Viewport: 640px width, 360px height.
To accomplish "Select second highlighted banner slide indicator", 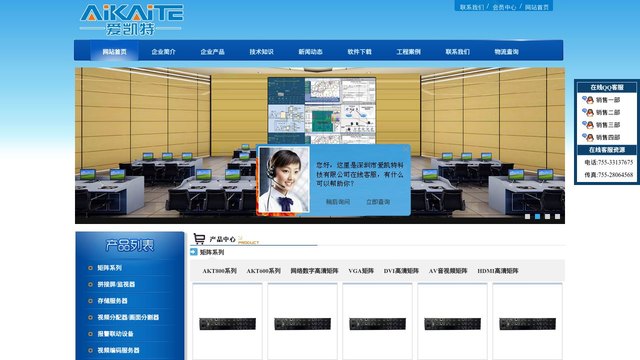I will point(538,216).
